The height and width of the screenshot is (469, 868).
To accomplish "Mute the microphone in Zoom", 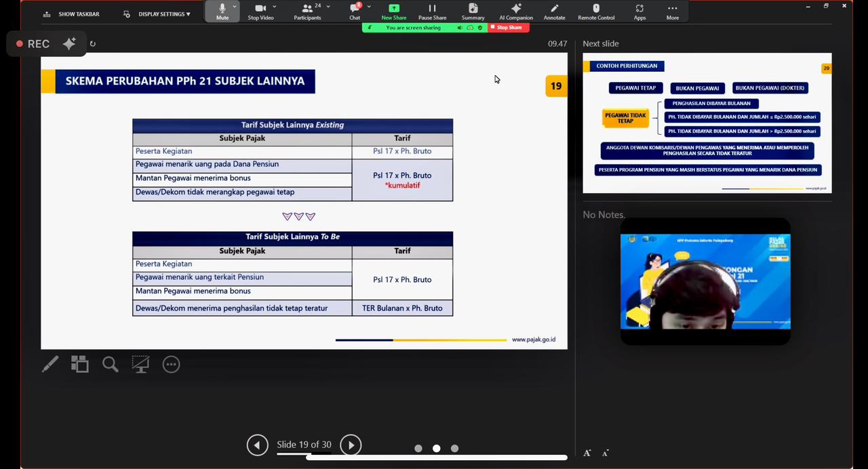I will click(x=222, y=12).
